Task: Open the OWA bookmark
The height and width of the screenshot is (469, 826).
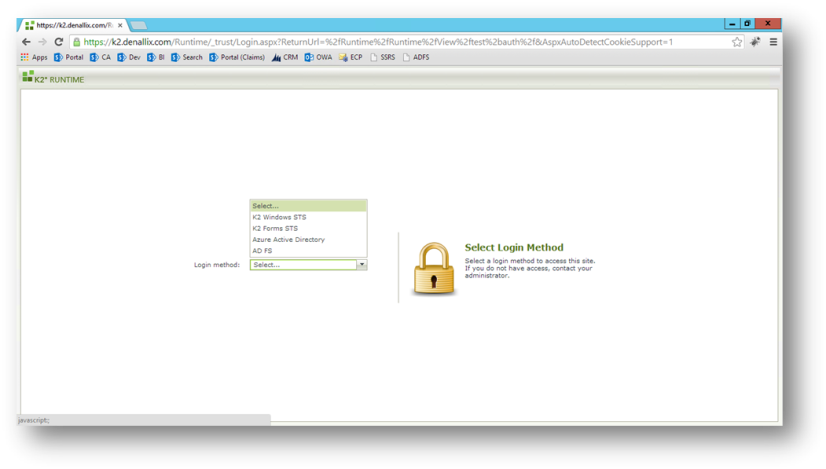Action: [318, 57]
